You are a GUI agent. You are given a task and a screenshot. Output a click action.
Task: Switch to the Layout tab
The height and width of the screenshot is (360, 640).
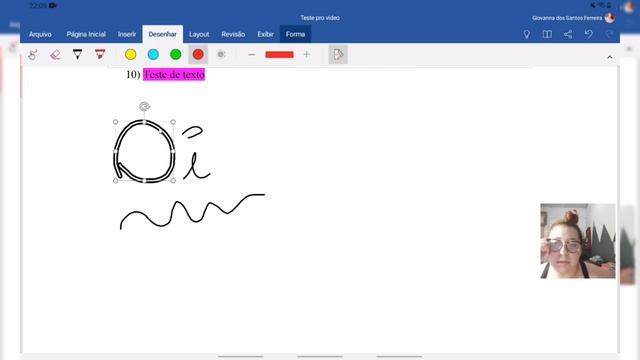(199, 34)
